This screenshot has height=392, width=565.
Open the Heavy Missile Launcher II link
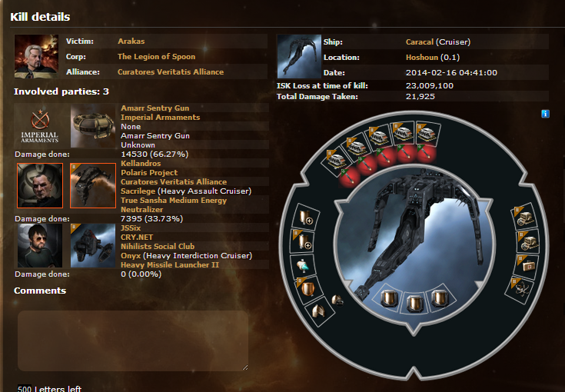point(170,265)
